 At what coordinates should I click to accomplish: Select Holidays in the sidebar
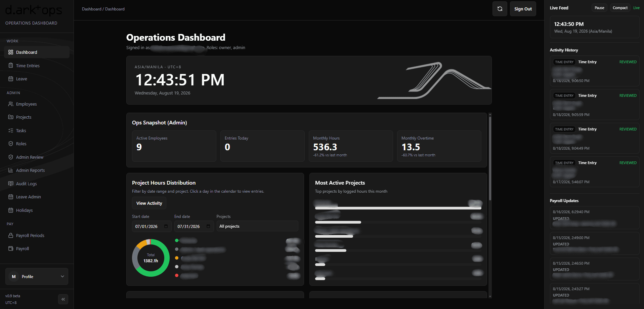coord(37,210)
